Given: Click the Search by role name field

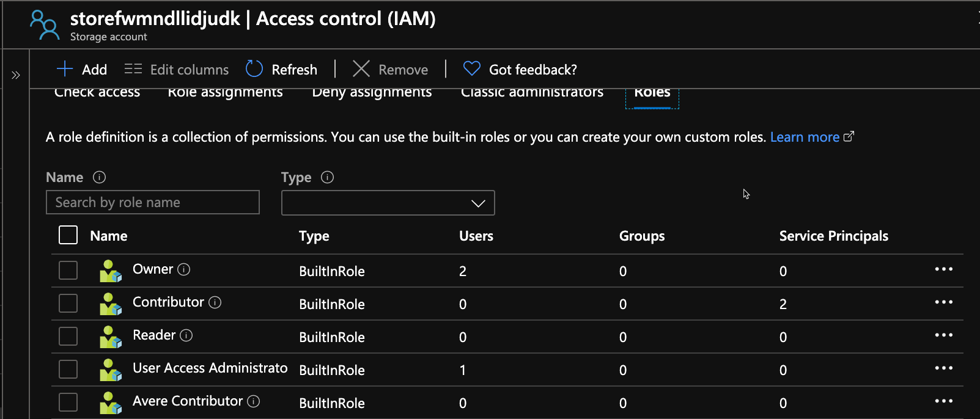Looking at the screenshot, I should tap(153, 202).
